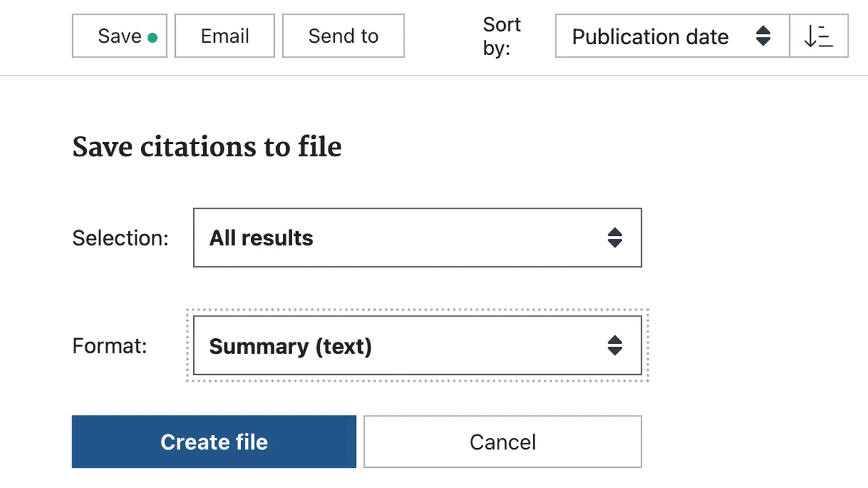This screenshot has width=868, height=488.
Task: Expand the Selection dropdown showing All results
Action: 417,237
